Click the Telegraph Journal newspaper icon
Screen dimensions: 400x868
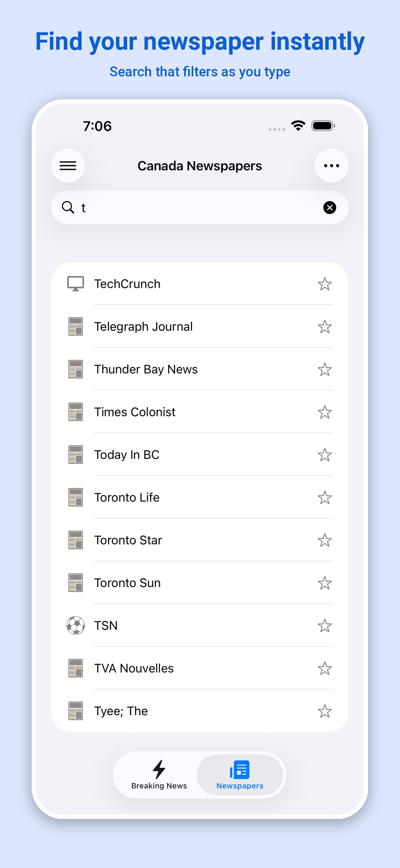coord(75,327)
